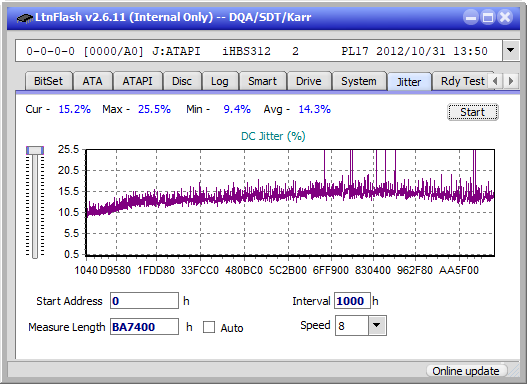Click in the Interval field
Viewport: 527px width, 384px height.
click(x=352, y=301)
